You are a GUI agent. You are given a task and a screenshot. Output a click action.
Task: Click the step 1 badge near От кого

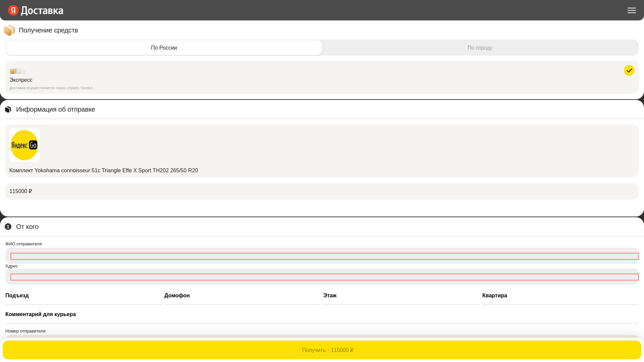click(x=8, y=227)
